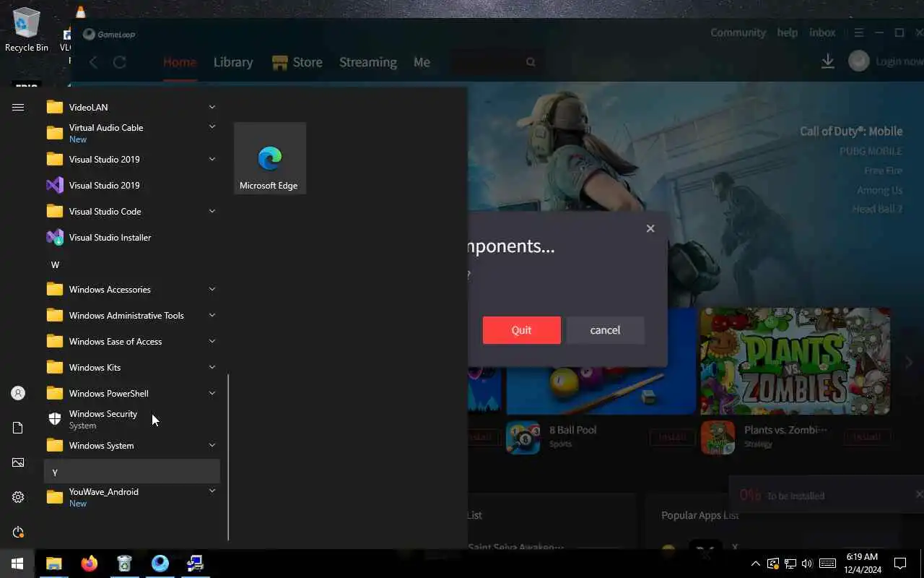924x578 pixels.
Task: Switch to GameLoop Home tab
Action: click(x=179, y=62)
